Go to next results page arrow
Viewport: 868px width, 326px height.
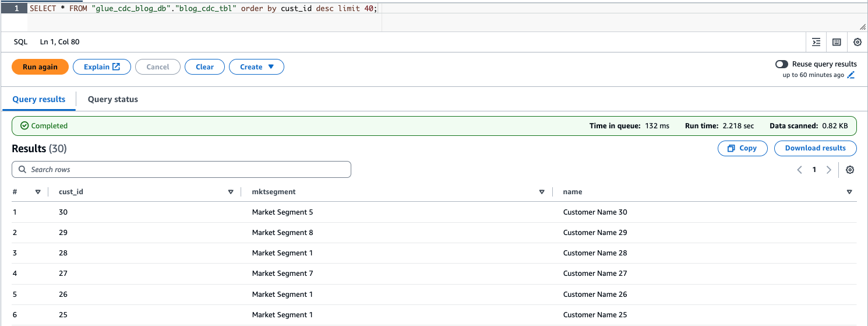click(x=829, y=170)
